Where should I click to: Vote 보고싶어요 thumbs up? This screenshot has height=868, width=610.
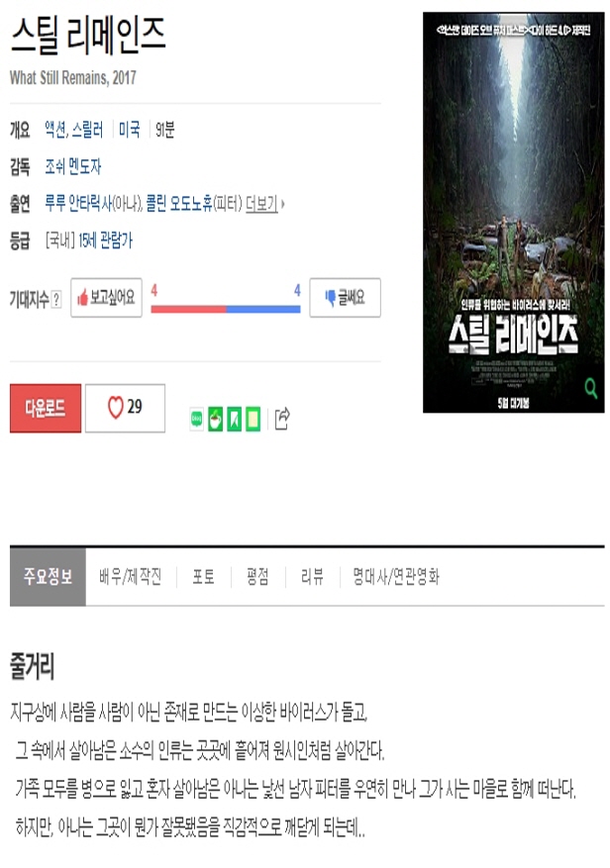(x=106, y=298)
